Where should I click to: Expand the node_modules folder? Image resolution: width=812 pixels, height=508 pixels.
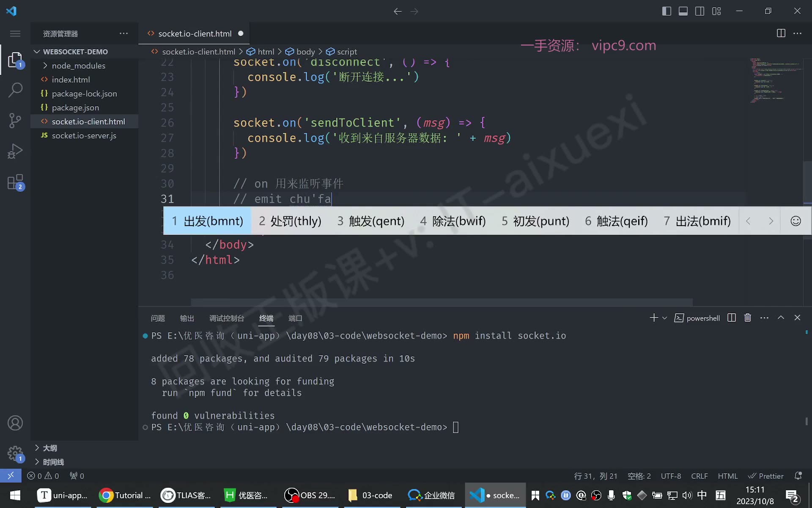pyautogui.click(x=79, y=66)
